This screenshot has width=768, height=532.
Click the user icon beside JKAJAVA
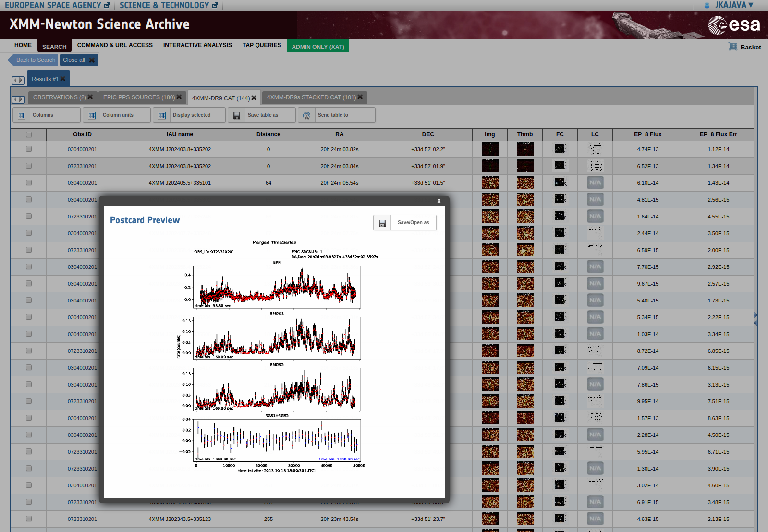(707, 5)
